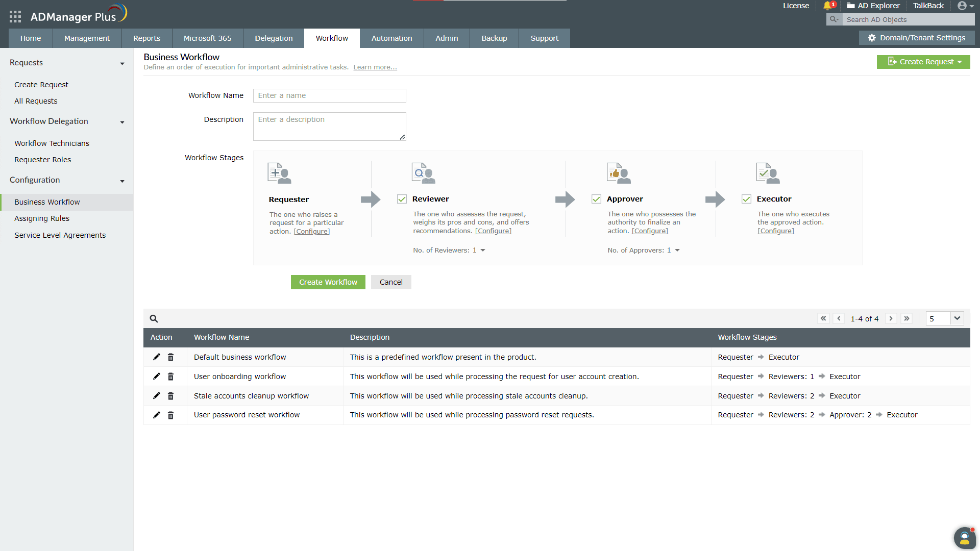The height and width of the screenshot is (551, 980).
Task: Open the apps grid launcher icon
Action: click(x=15, y=17)
